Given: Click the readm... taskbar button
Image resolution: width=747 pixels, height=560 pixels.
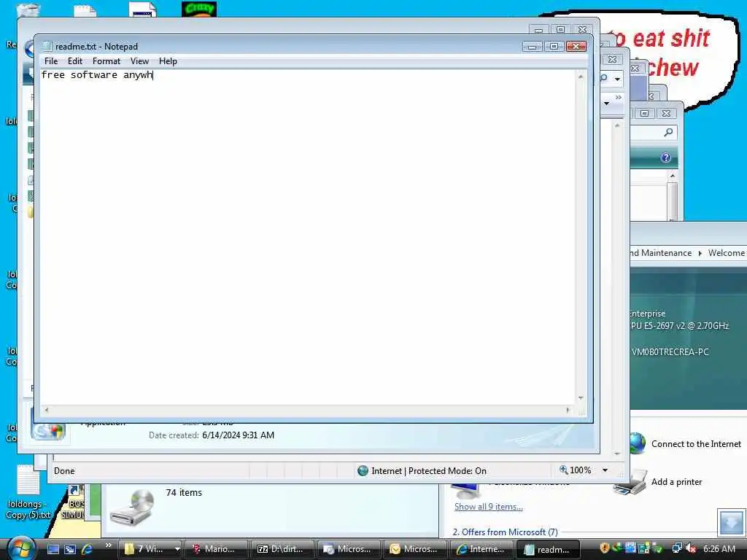Looking at the screenshot, I should [548, 549].
